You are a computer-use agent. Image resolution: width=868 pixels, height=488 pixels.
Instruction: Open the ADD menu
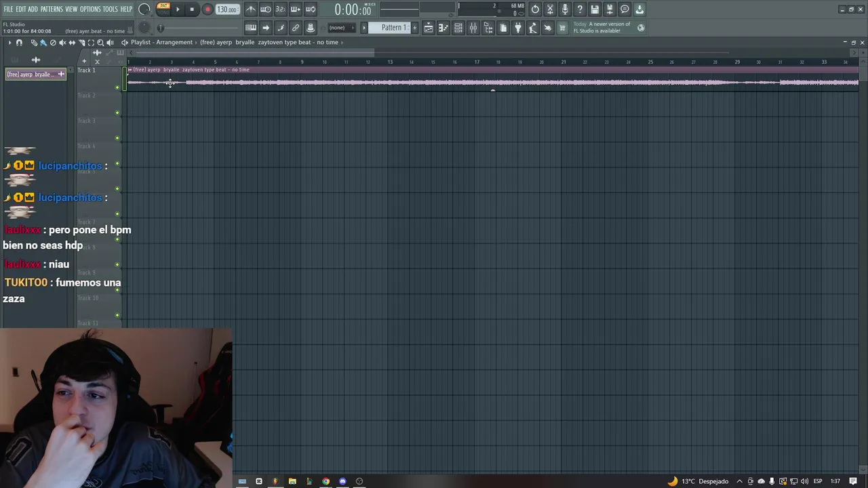click(x=33, y=9)
